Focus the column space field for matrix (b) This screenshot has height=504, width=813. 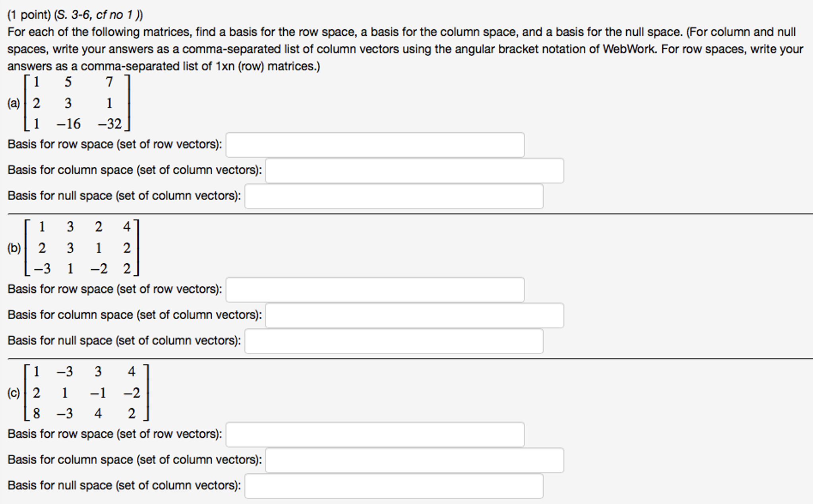coord(414,315)
